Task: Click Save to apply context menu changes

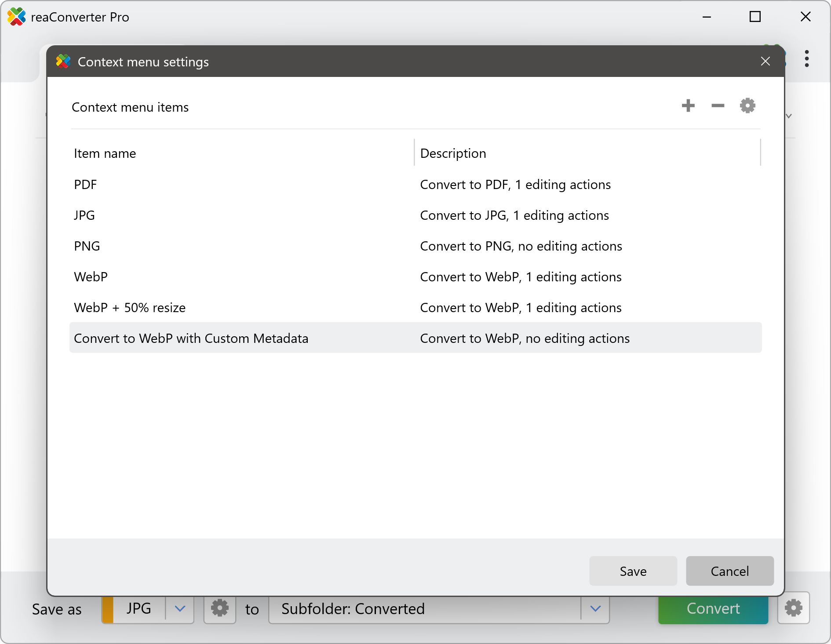Action: click(633, 571)
